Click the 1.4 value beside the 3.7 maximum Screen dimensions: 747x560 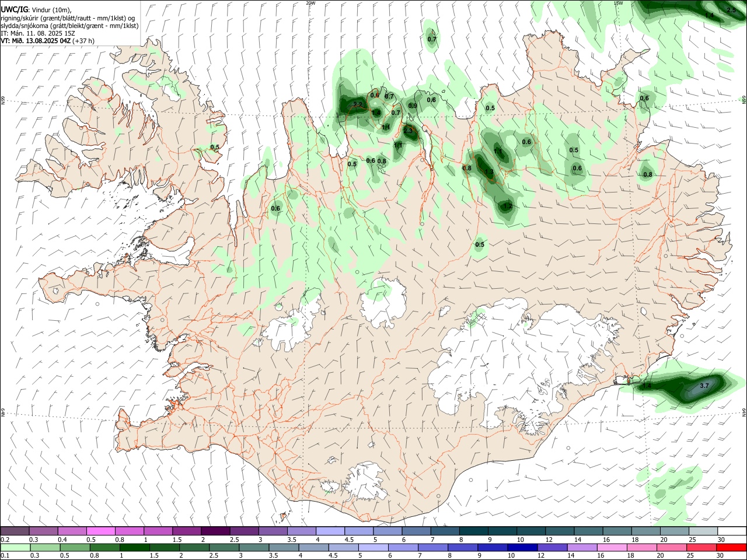click(647, 386)
